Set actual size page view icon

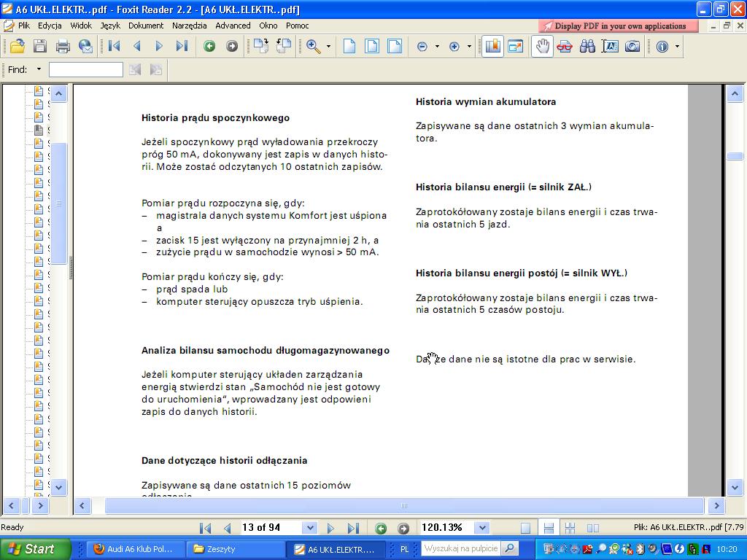click(x=349, y=46)
